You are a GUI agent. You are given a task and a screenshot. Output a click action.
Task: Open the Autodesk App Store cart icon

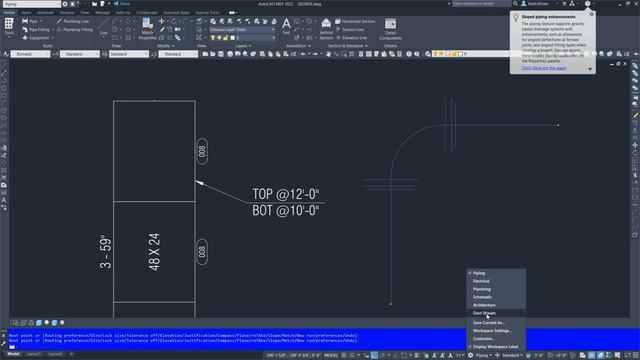564,4
